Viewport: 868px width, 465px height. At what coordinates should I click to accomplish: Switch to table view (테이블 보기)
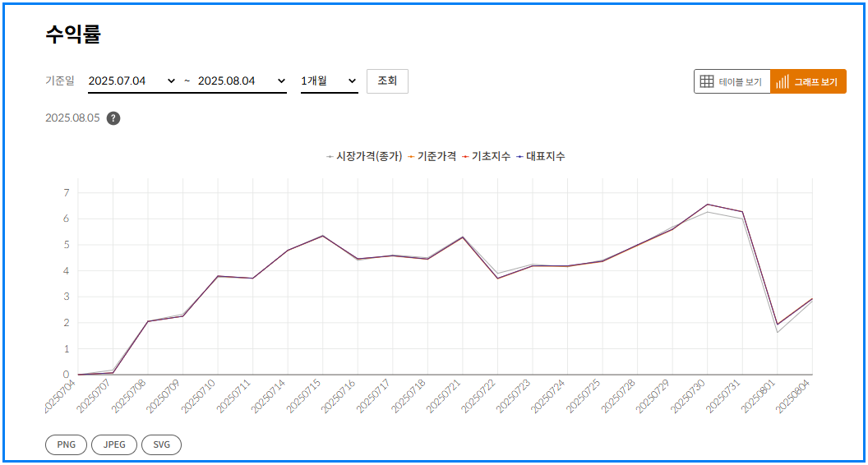732,81
